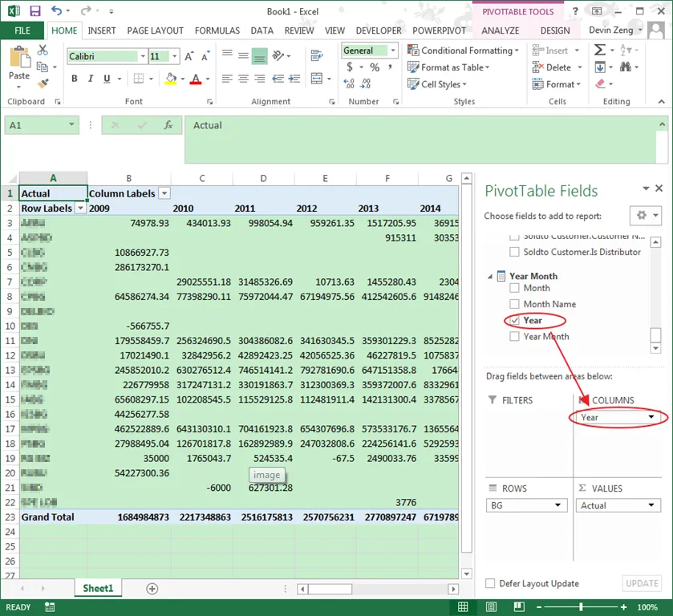Add a new sheet with the plus icon

152,589
